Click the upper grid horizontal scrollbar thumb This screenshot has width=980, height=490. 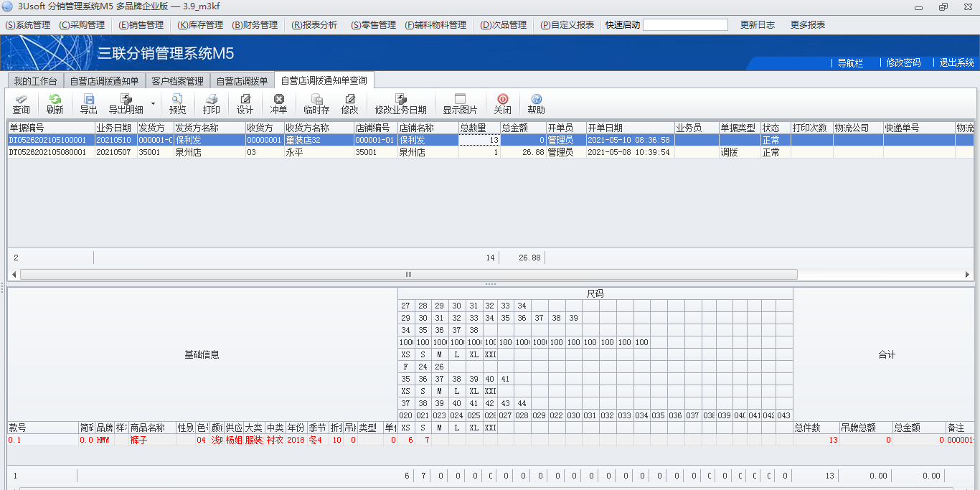click(409, 274)
